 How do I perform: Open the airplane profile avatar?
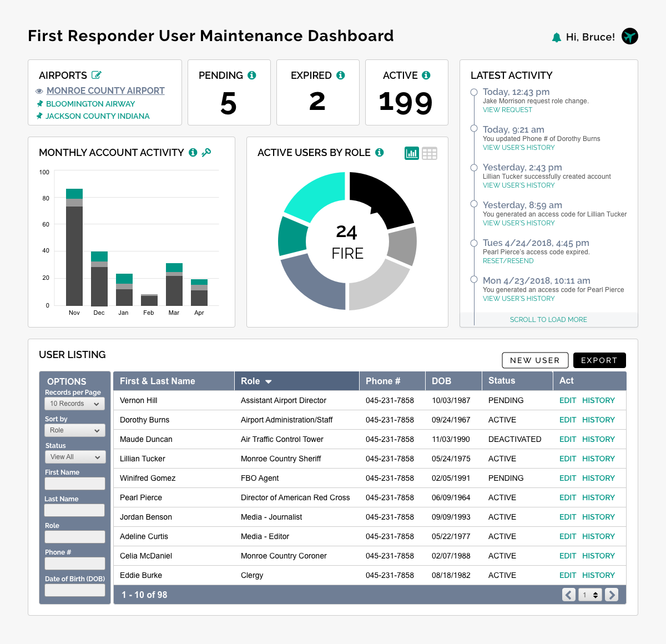pos(630,36)
